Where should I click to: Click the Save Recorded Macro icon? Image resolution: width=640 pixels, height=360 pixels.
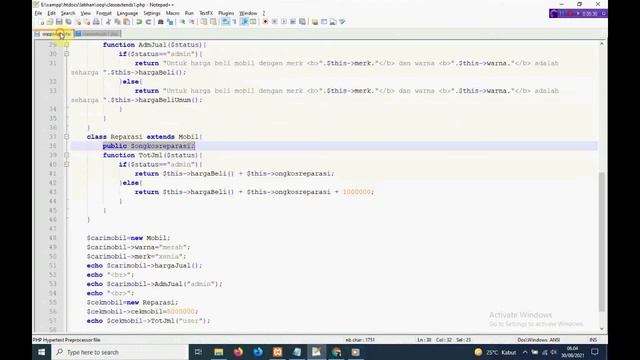302,22
